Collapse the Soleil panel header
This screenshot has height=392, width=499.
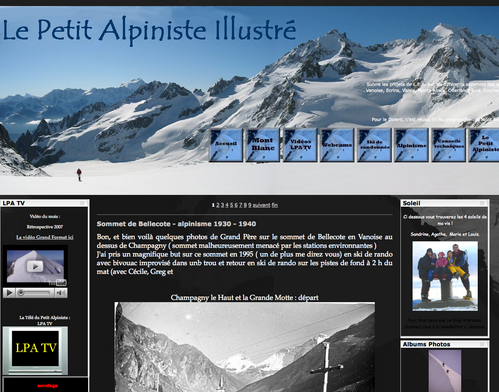pyautogui.click(x=482, y=203)
